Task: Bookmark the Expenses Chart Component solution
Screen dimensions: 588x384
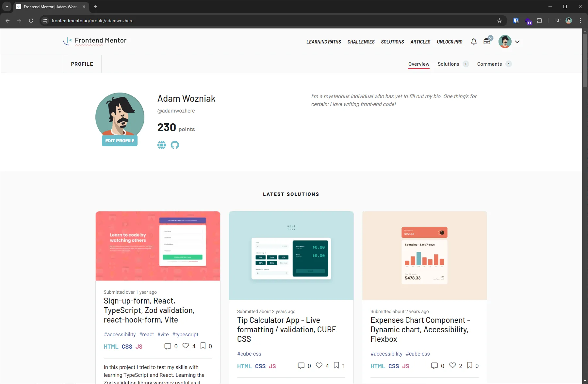Action: pyautogui.click(x=469, y=365)
